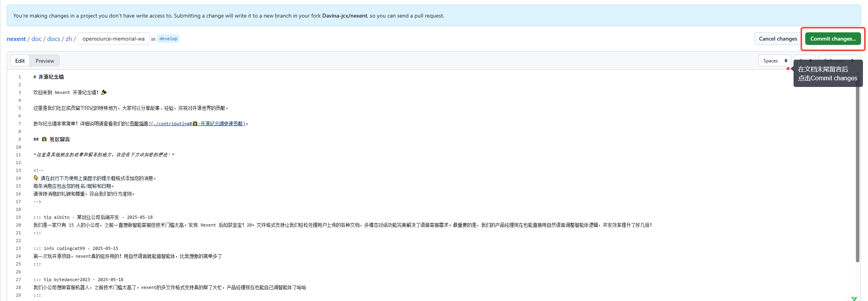The image size is (868, 301).
Task: Open the doc folder breadcrumb link
Action: click(x=36, y=39)
